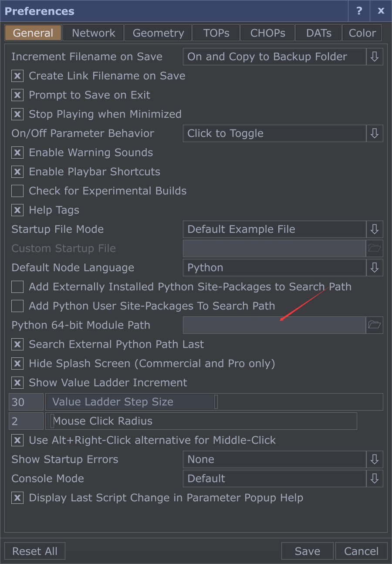Viewport: 392px width, 564px height.
Task: Click the Python 64-bit Module Path field
Action: pos(274,325)
